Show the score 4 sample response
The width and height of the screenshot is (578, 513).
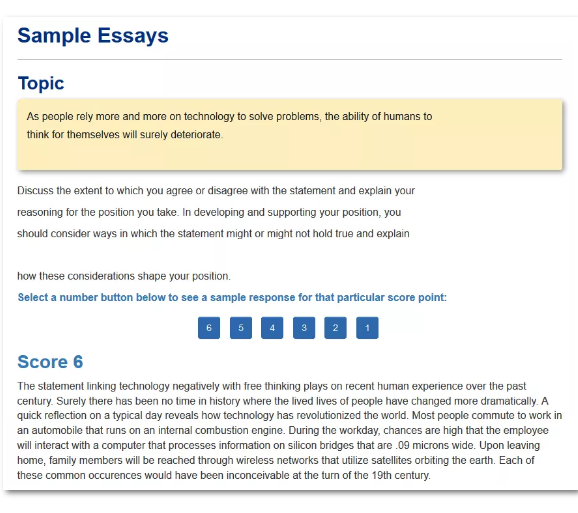272,328
